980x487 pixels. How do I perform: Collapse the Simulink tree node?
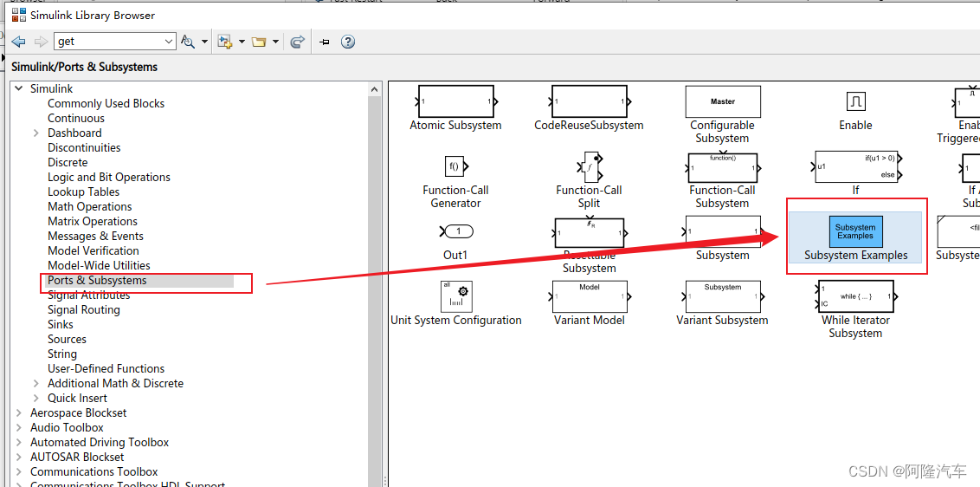[19, 89]
